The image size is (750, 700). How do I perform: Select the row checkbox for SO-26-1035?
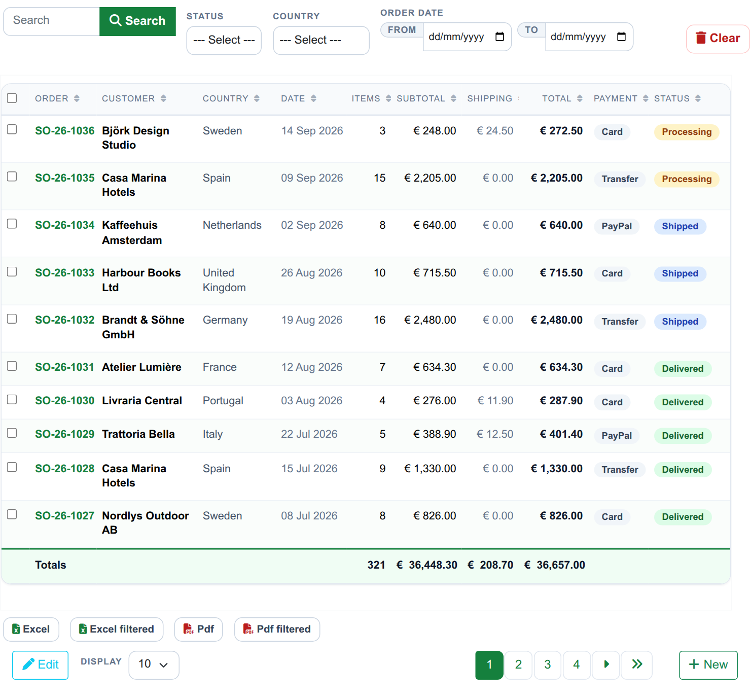(12, 177)
